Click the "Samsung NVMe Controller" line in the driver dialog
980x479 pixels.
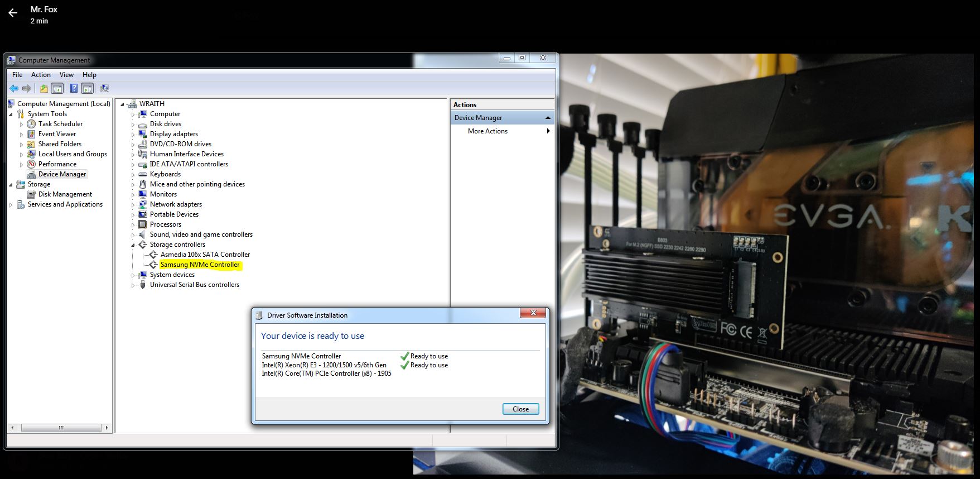(301, 356)
